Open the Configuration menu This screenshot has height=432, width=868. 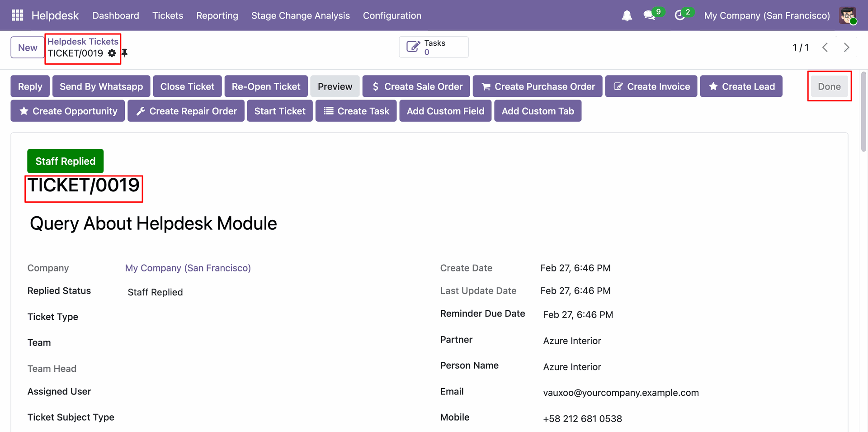point(392,15)
